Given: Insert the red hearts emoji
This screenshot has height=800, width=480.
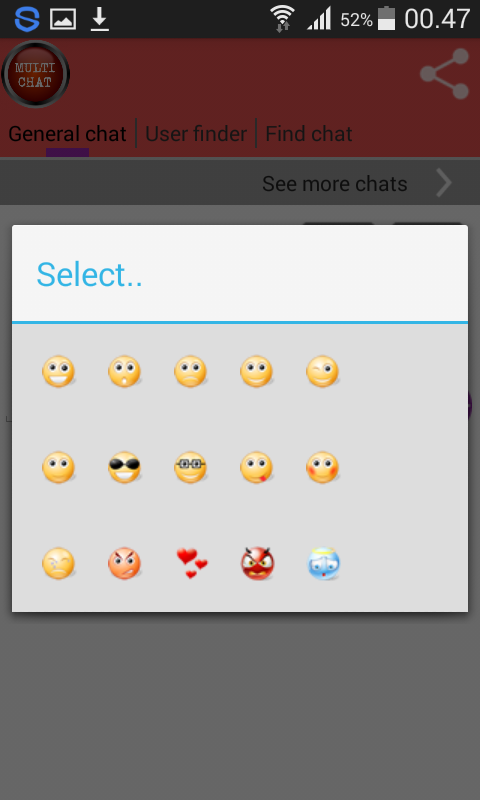Looking at the screenshot, I should click(x=192, y=563).
